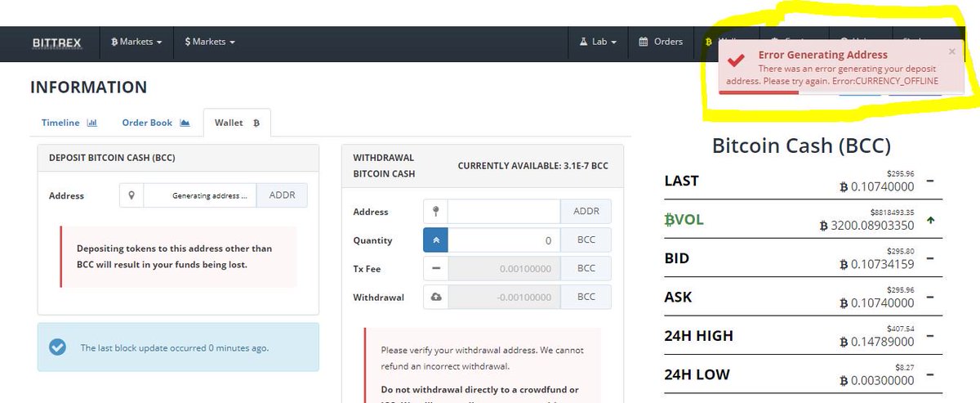This screenshot has height=403, width=980.
Task: Click the dash indicator in 24H LOW row
Action: coord(932,374)
